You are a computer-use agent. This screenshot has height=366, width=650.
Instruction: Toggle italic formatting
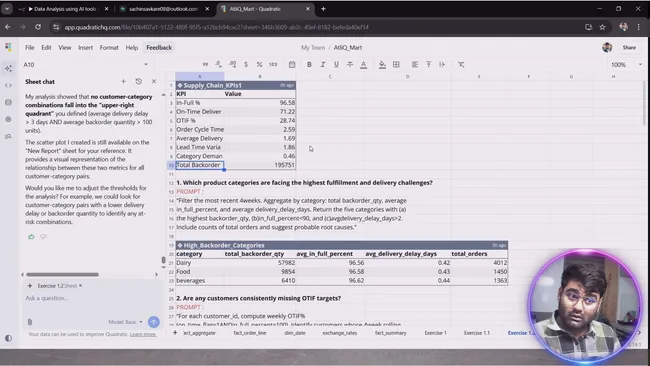point(323,65)
